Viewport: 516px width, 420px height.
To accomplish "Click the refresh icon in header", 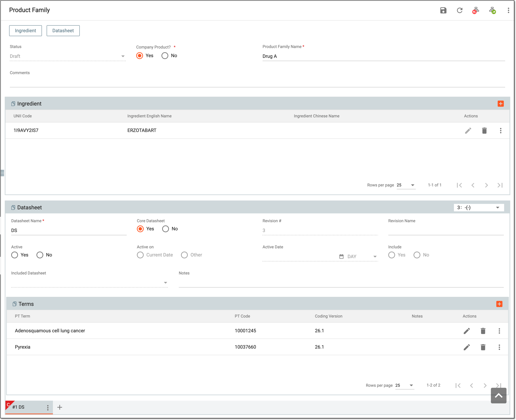I will [459, 10].
